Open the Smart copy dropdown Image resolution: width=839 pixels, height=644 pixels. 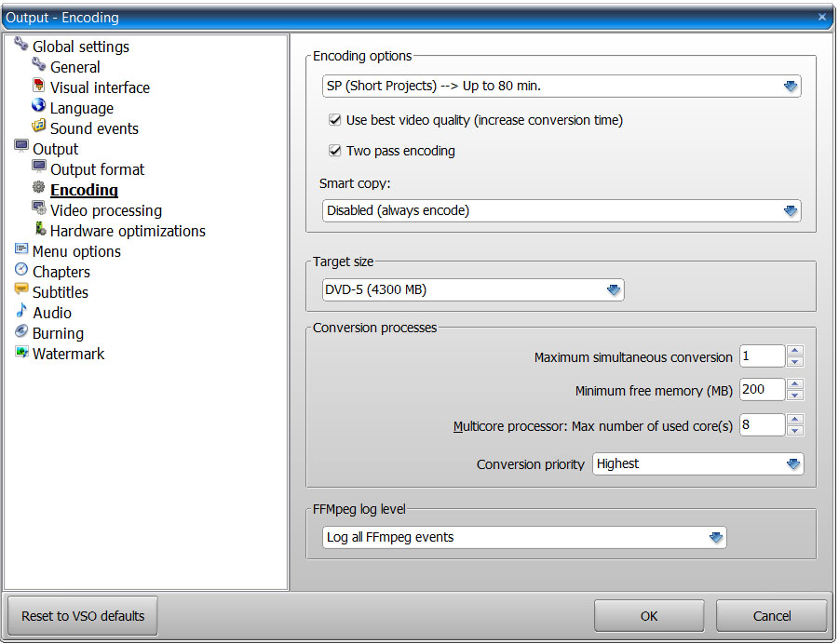[x=562, y=210]
